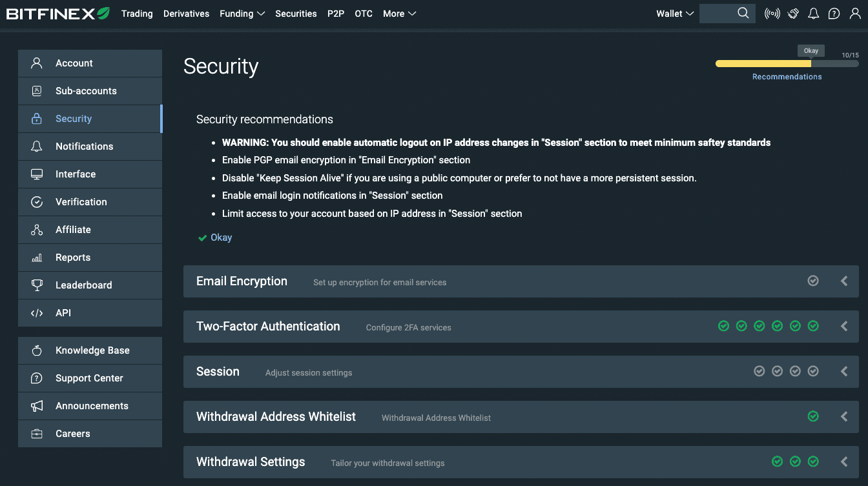Image resolution: width=868 pixels, height=486 pixels.
Task: Open OTC in top navigation
Action: [x=364, y=14]
